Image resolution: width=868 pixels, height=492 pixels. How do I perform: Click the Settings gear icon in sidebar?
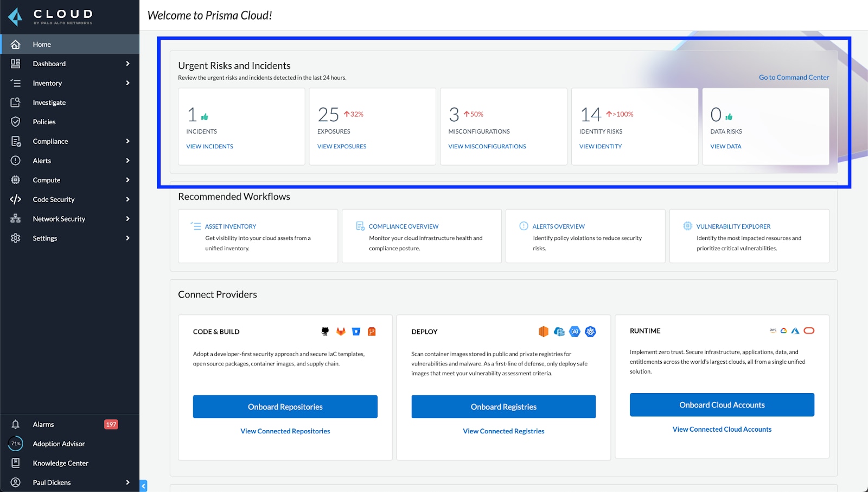16,238
